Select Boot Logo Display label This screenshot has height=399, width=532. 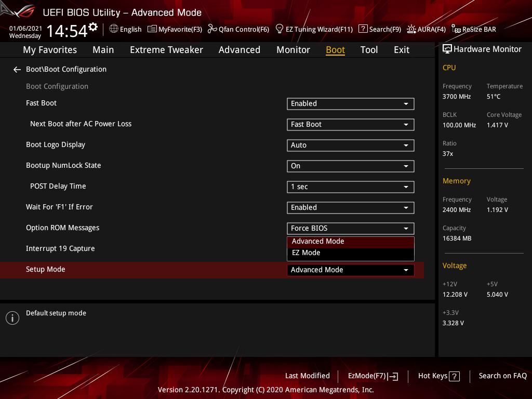click(55, 145)
